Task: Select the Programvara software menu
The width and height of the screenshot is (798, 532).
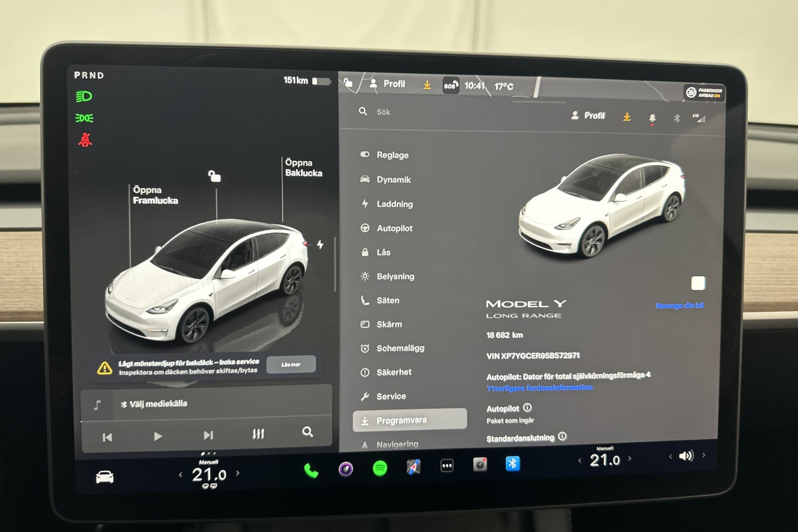Action: pyautogui.click(x=410, y=420)
